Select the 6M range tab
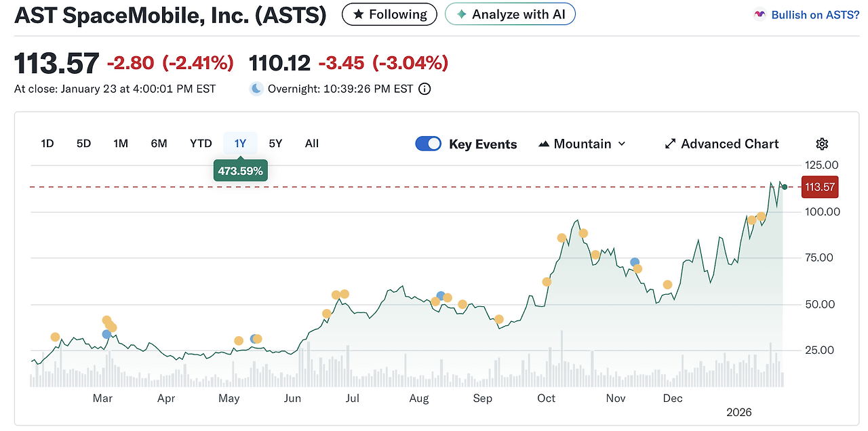This screenshot has width=868, height=431. click(159, 144)
